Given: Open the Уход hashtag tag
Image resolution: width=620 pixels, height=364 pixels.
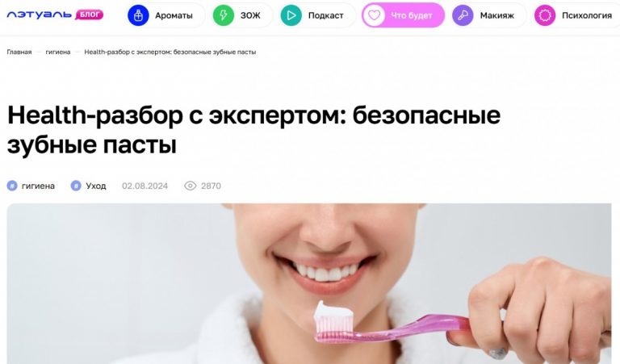Looking at the screenshot, I should pos(88,186).
